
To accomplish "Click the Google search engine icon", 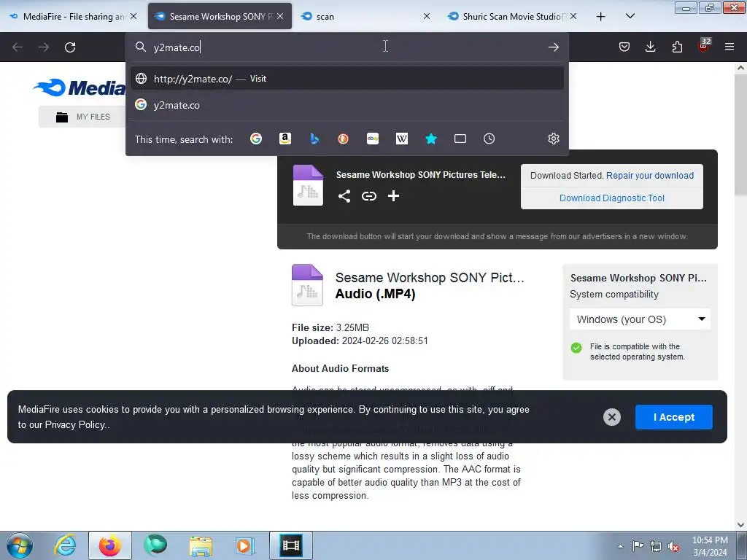I will (x=256, y=139).
